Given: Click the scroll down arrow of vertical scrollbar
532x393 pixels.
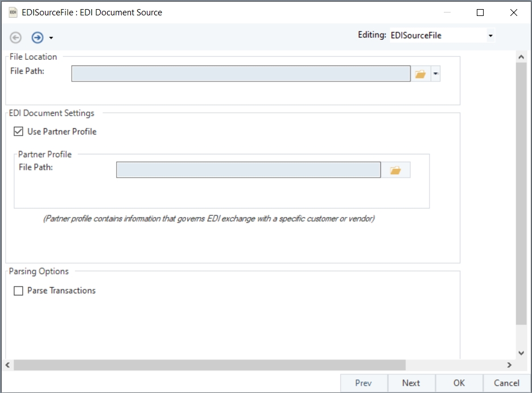Looking at the screenshot, I should point(521,353).
